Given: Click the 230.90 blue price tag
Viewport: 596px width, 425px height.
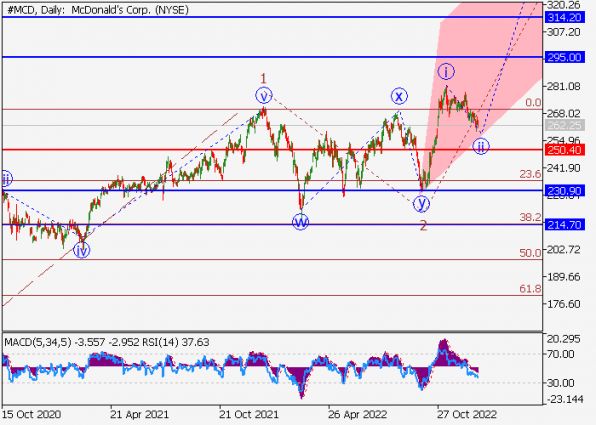Looking at the screenshot, I should 564,190.
